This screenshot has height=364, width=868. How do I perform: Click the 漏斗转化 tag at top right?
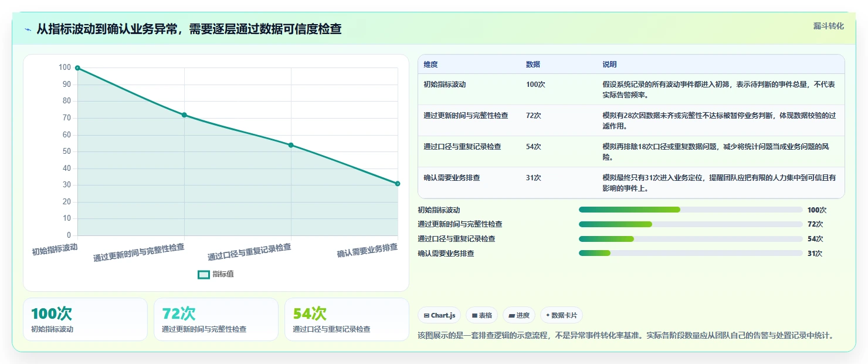[828, 26]
